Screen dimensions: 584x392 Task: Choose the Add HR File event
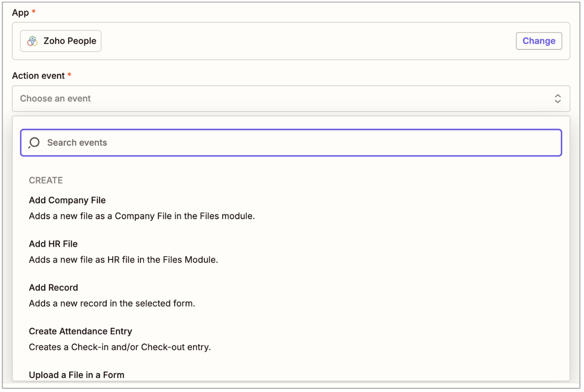pos(53,244)
